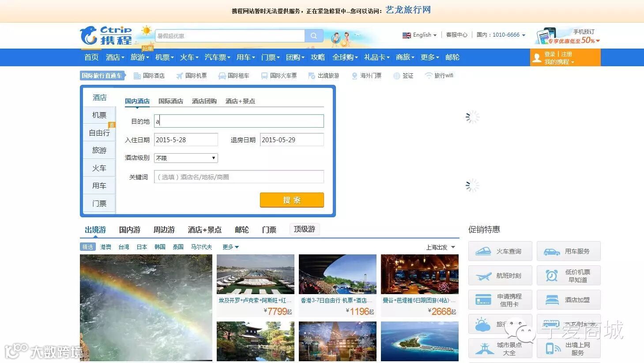Click the 手机预订 phone promo image

click(568, 36)
